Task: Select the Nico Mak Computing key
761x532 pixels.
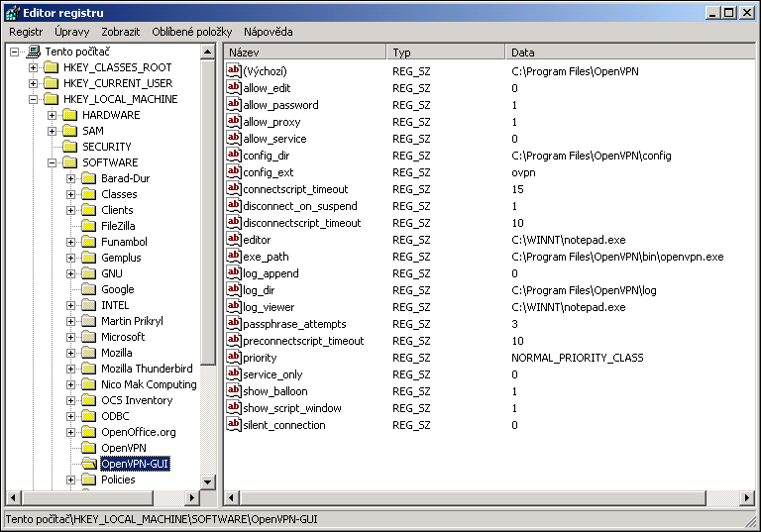Action: pos(149,384)
